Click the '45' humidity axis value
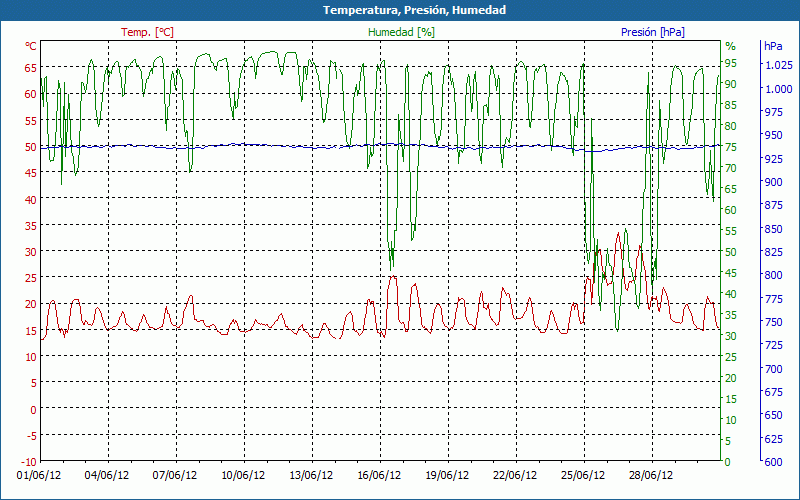 [731, 273]
